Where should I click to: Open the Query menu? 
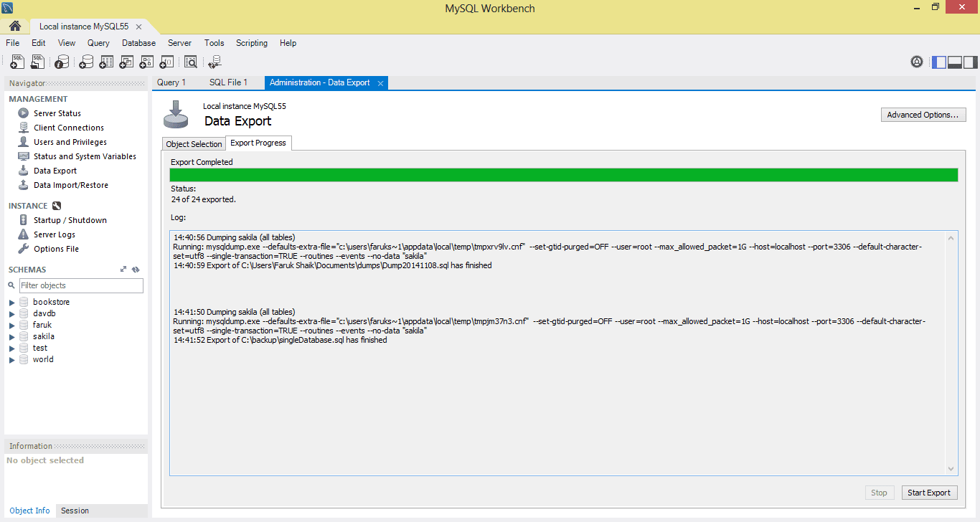99,43
